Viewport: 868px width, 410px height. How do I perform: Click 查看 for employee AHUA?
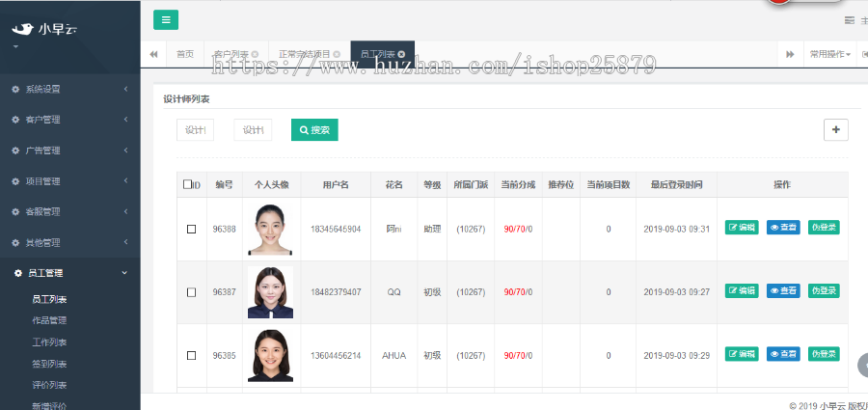tap(783, 354)
